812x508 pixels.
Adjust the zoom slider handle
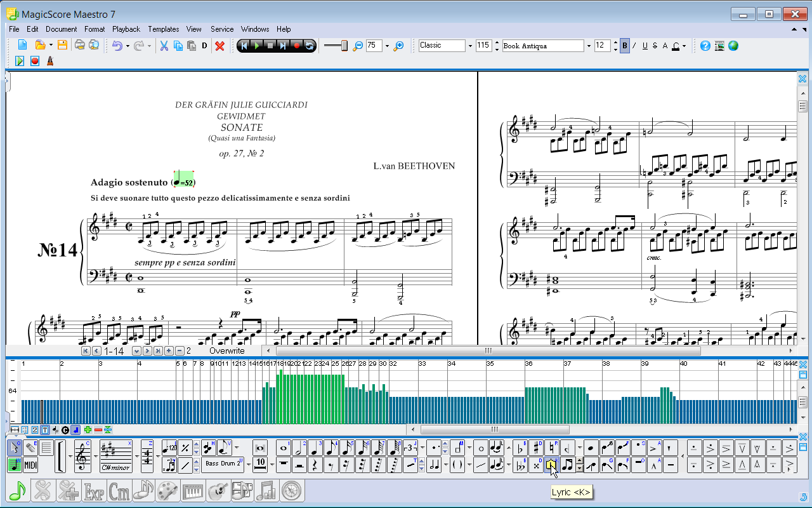[345, 46]
